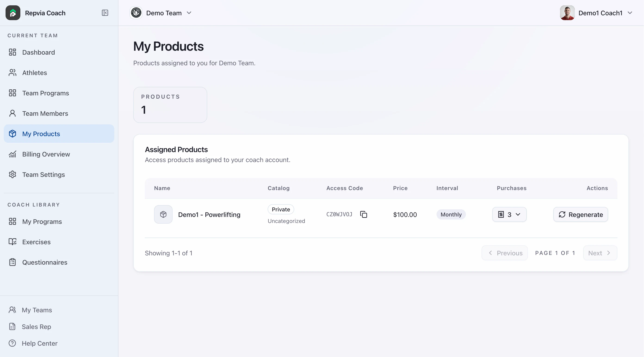Image resolution: width=644 pixels, height=357 pixels.
Task: Click the Repvia Coach logo icon
Action: click(x=13, y=13)
